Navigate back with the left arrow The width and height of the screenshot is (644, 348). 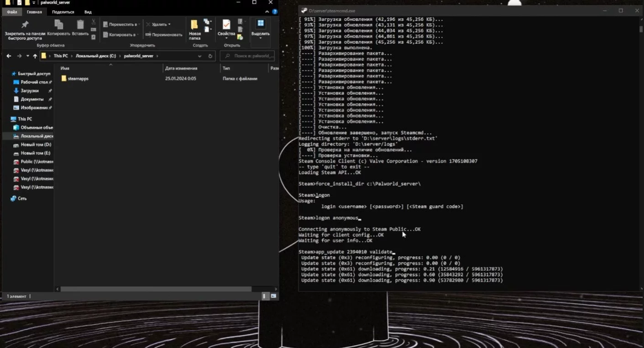[x=9, y=56]
